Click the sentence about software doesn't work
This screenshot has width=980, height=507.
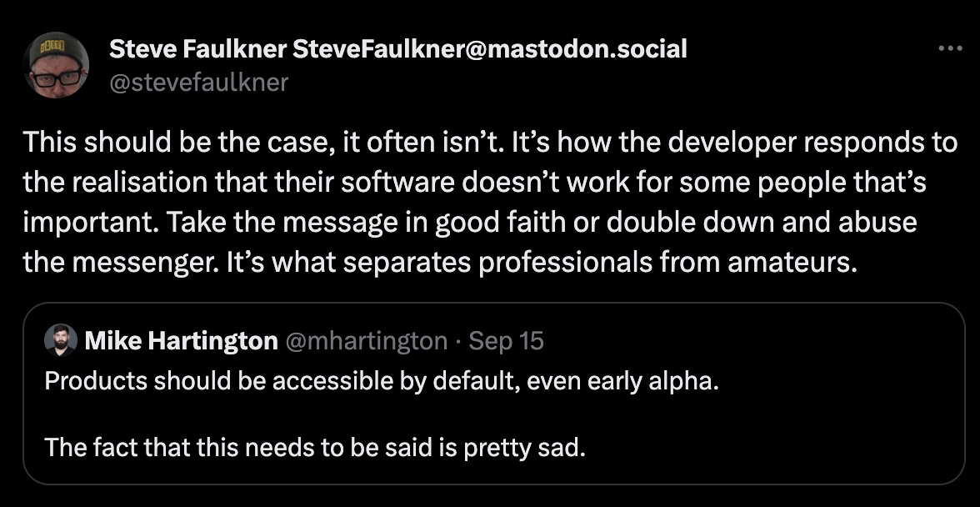click(x=475, y=183)
